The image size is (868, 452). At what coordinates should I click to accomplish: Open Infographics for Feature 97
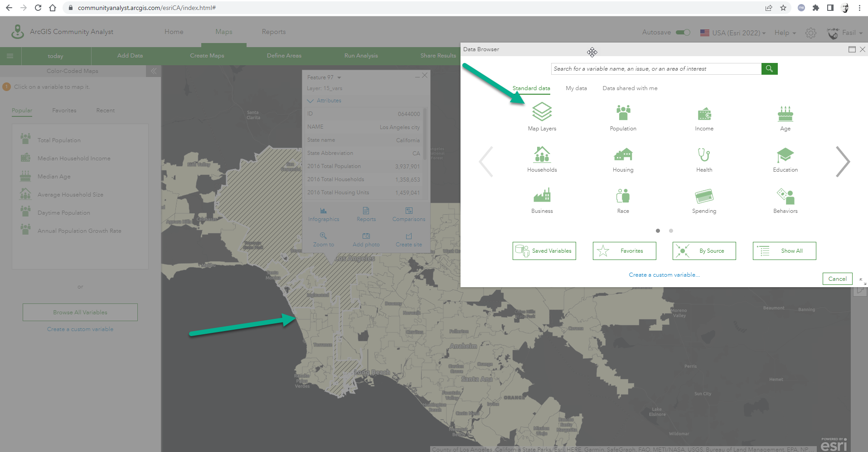coord(323,214)
